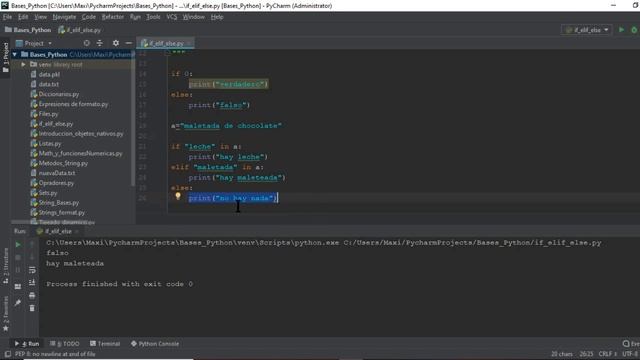Toggle scroll to end in Run console
Viewport: 640px width, 360px height.
tap(32, 282)
